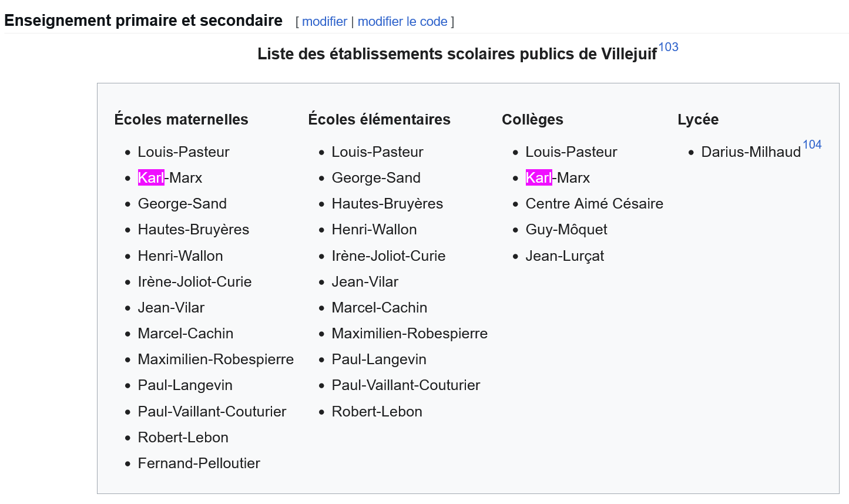The height and width of the screenshot is (504, 849).
Task: Click Guy-Môquet in the Collèges list
Action: click(566, 230)
